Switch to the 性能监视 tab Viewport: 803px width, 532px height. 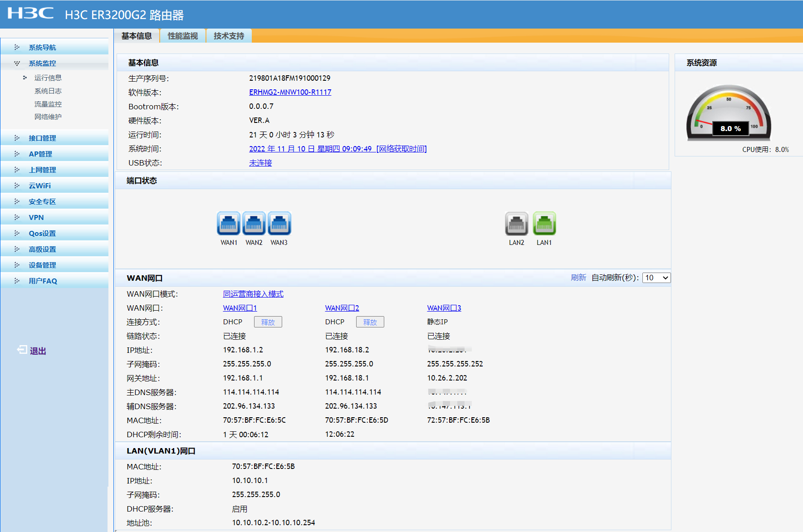(x=183, y=36)
